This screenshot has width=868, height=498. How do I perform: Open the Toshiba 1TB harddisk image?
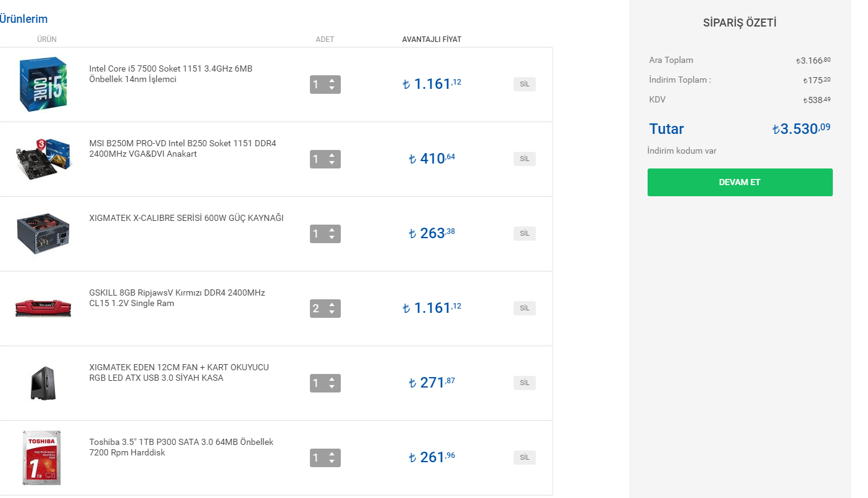(x=42, y=458)
